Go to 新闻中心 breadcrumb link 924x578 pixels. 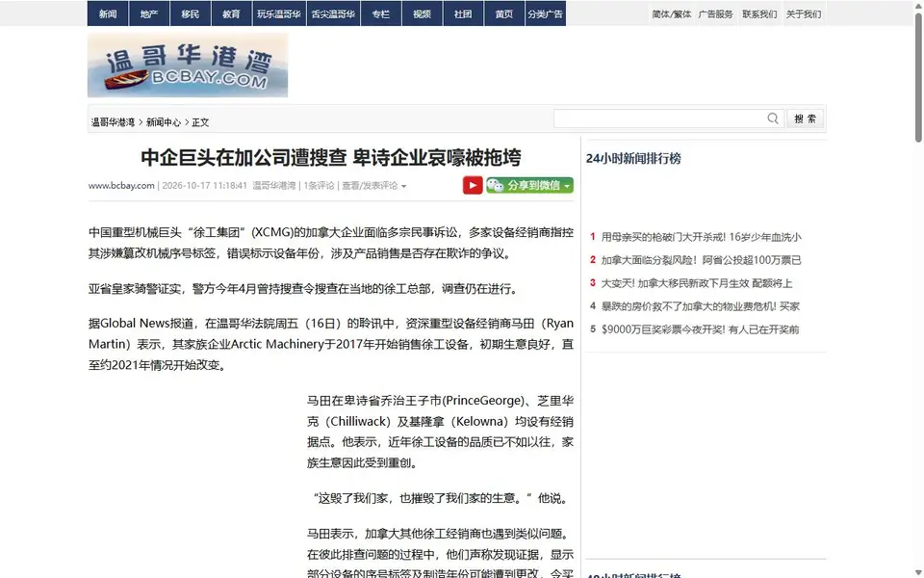[164, 122]
